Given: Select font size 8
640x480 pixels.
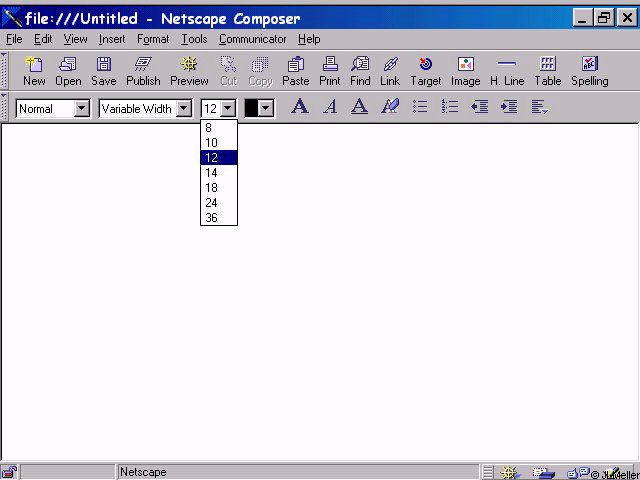Looking at the screenshot, I should pyautogui.click(x=219, y=128).
